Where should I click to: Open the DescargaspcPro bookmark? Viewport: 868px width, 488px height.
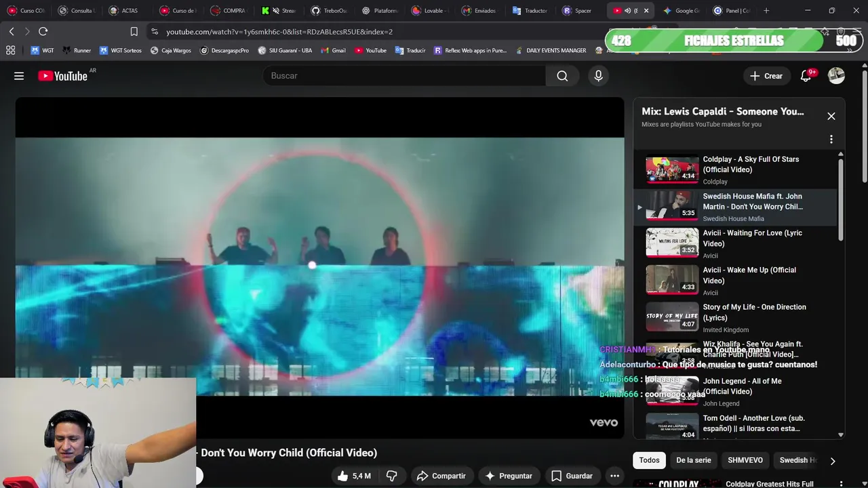[224, 50]
